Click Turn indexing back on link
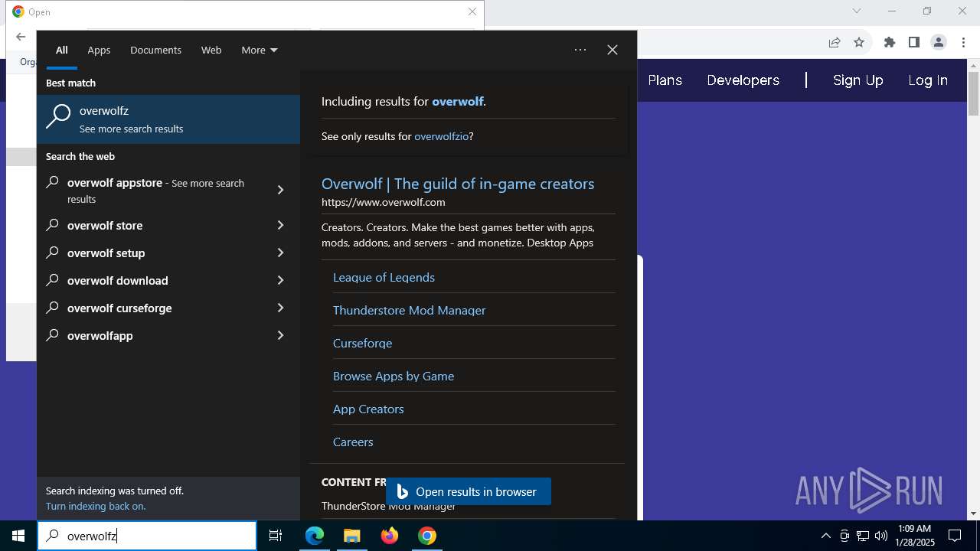This screenshot has width=980, height=551. (96, 506)
